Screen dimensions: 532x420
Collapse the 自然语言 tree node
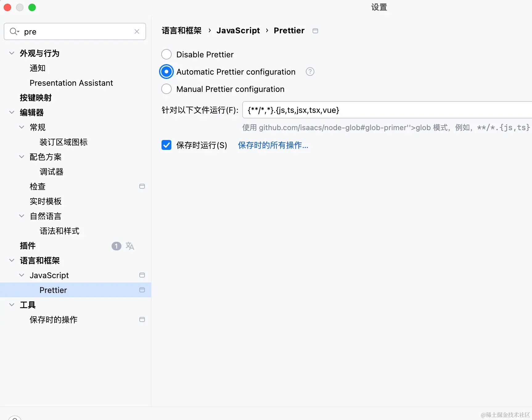[x=22, y=216]
